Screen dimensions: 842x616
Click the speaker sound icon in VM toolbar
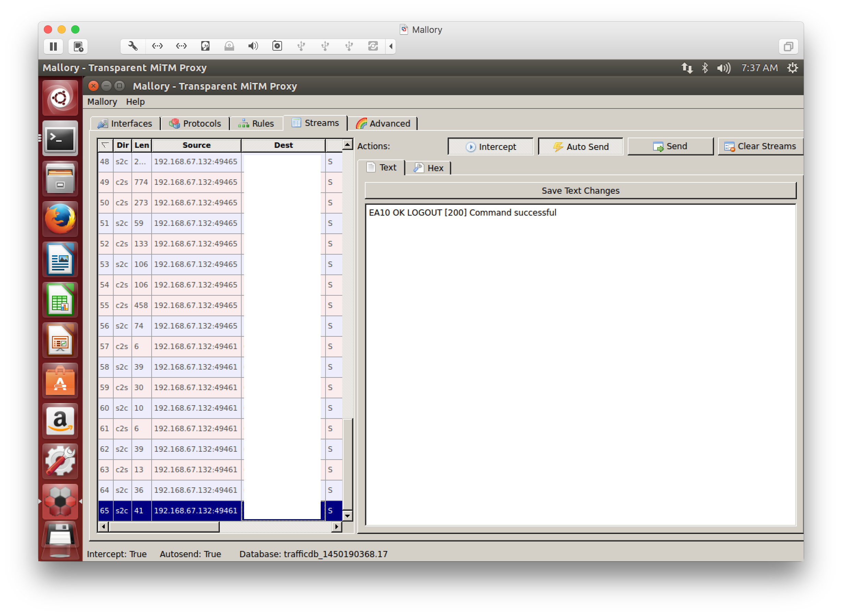tap(253, 46)
